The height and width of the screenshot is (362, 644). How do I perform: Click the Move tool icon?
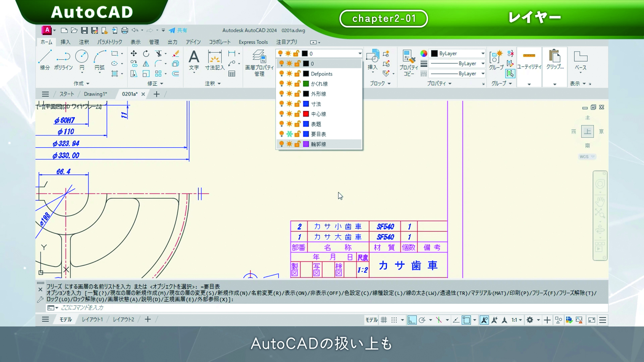[133, 54]
